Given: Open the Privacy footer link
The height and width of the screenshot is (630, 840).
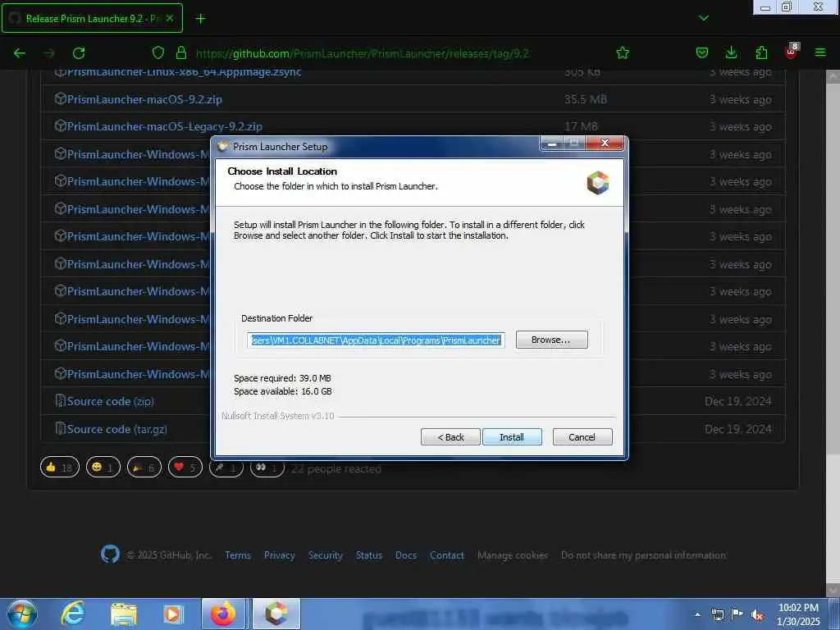Looking at the screenshot, I should click(x=279, y=555).
